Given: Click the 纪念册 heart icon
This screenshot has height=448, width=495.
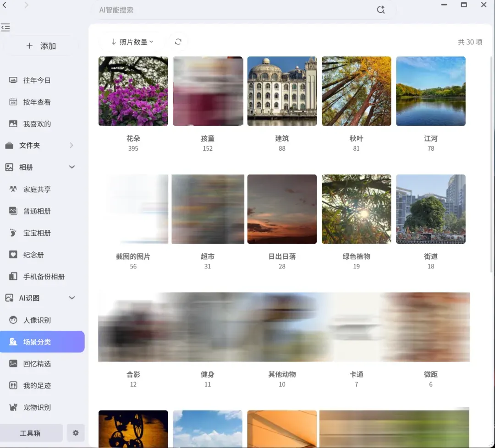Looking at the screenshot, I should pyautogui.click(x=13, y=255).
